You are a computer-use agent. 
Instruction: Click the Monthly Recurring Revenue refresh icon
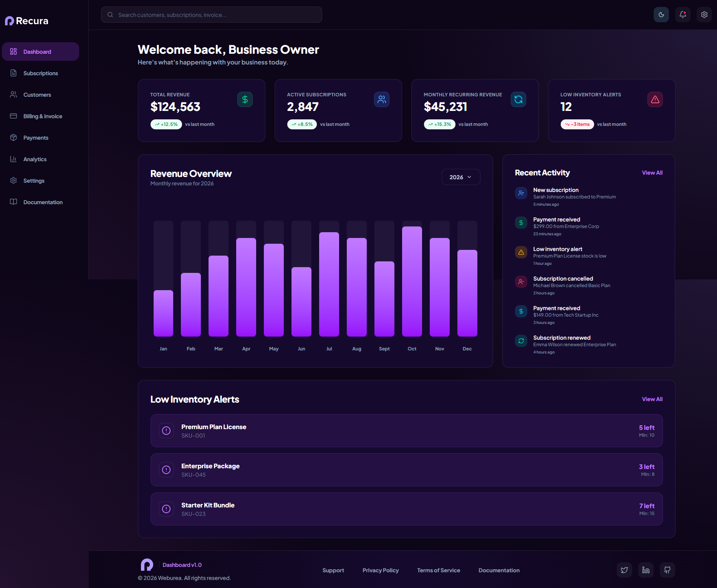tap(518, 99)
